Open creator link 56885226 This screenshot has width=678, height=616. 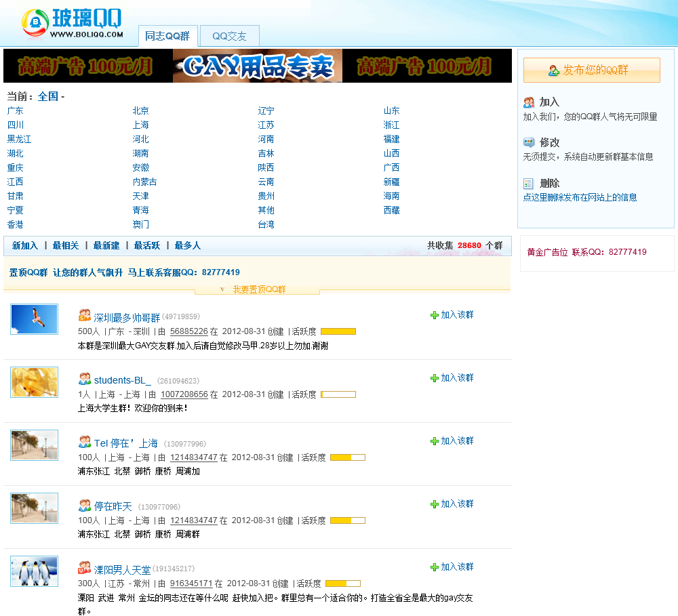189,331
